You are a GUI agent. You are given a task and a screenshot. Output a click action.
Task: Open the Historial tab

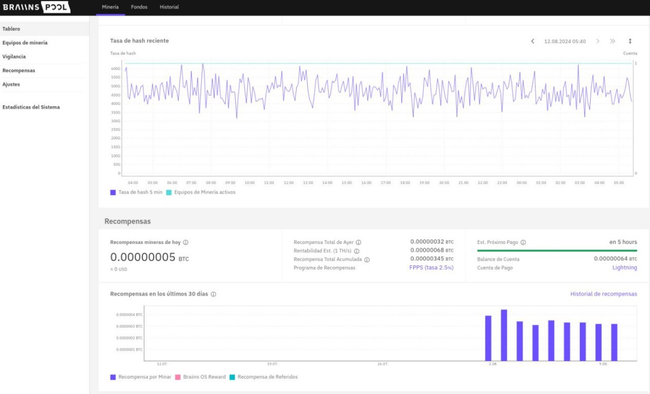[x=169, y=7]
